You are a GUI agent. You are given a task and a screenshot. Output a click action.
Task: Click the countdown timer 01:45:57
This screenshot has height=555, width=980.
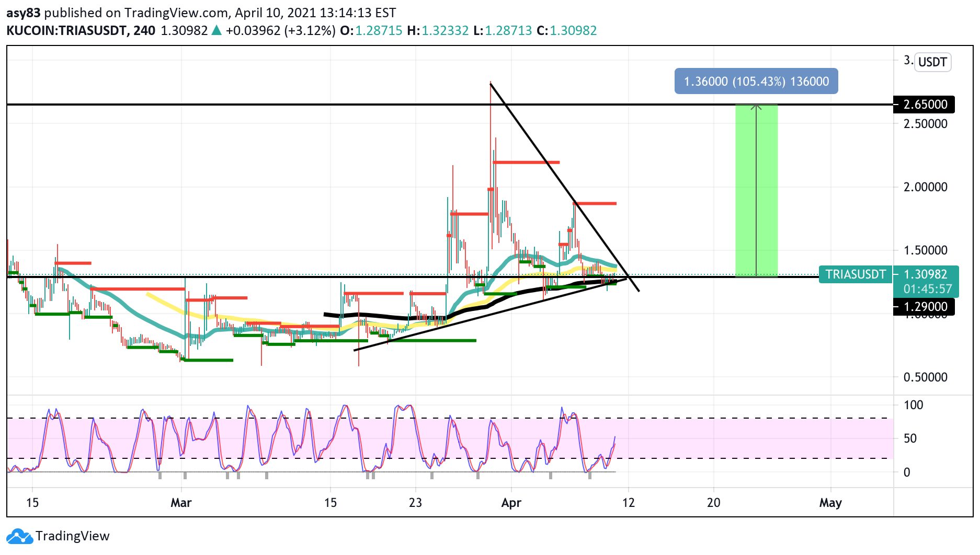[x=928, y=289]
